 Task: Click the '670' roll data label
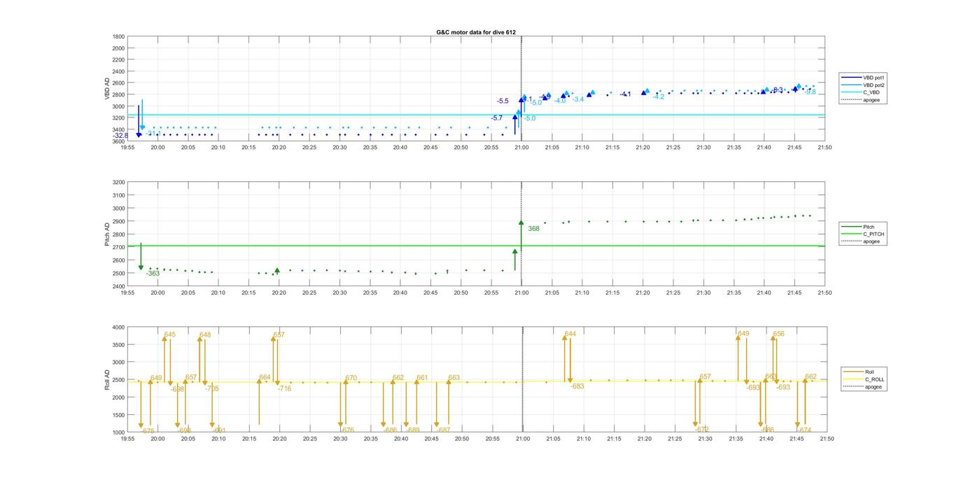coord(351,378)
